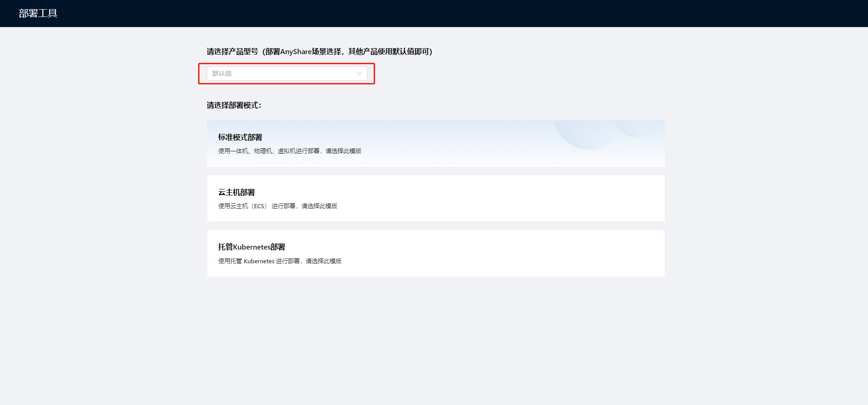Click the 请选择产品型号 instruction text
868x405 pixels.
click(x=320, y=51)
